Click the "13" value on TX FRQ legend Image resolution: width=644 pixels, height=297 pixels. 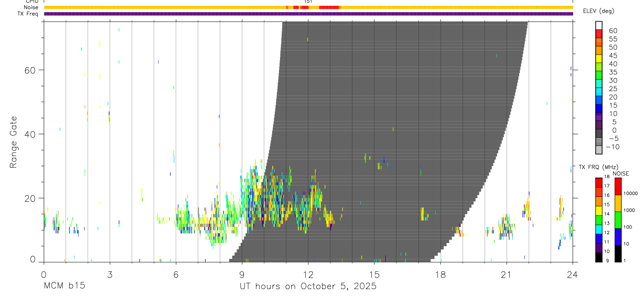606,223
